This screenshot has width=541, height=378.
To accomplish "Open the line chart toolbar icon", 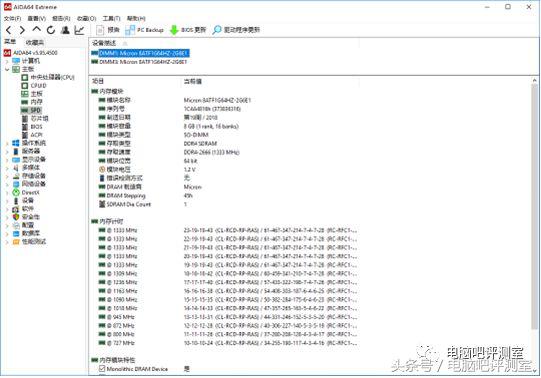I will click(79, 30).
